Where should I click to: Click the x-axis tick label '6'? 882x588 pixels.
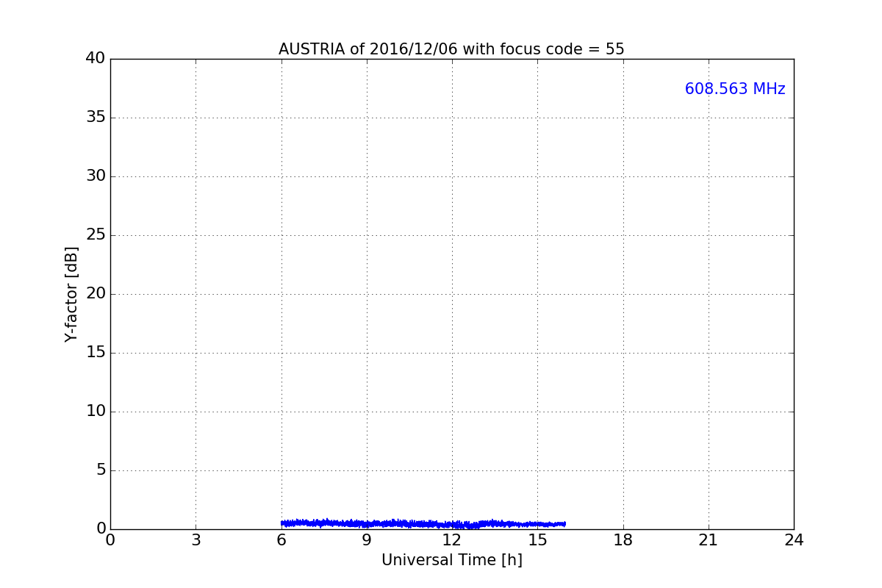pos(282,540)
